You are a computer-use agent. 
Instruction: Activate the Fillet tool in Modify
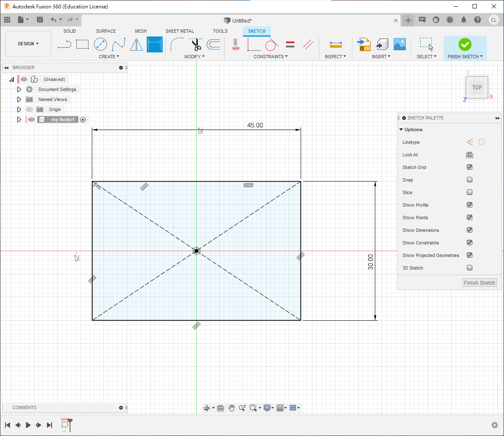click(x=177, y=44)
